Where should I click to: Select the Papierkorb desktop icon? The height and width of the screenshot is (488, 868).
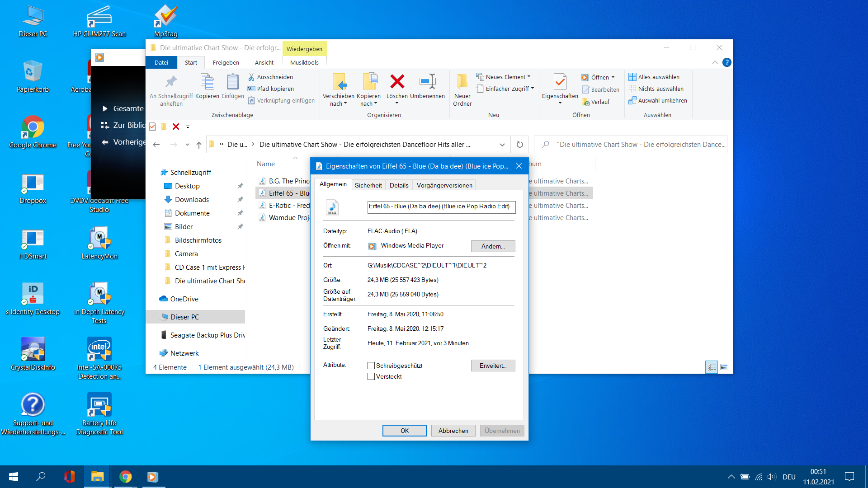(33, 76)
